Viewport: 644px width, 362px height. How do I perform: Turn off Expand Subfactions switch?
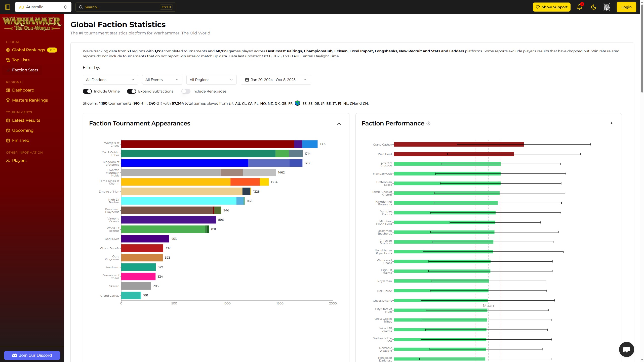point(131,91)
